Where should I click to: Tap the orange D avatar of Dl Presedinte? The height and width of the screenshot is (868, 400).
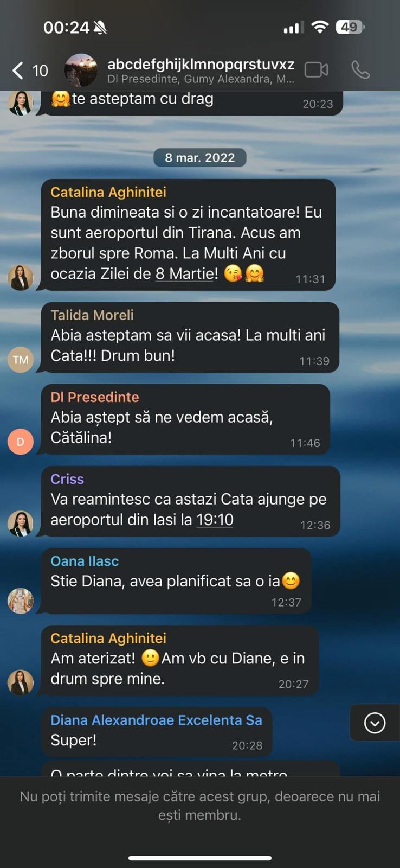coord(21,442)
